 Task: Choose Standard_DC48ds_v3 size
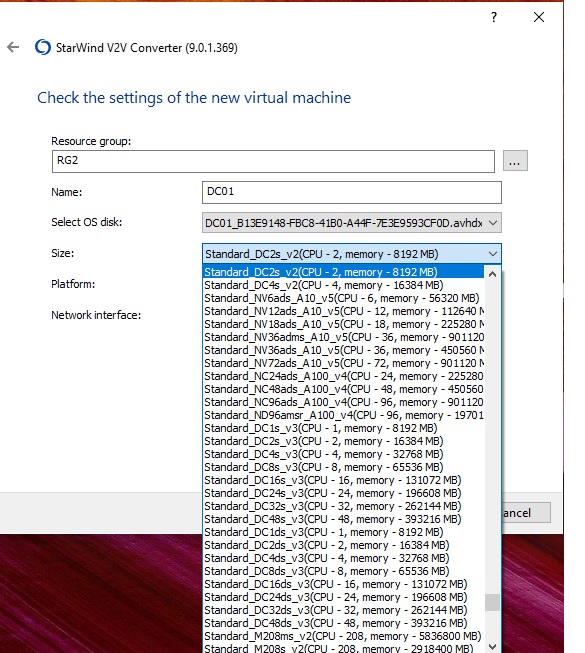point(344,623)
